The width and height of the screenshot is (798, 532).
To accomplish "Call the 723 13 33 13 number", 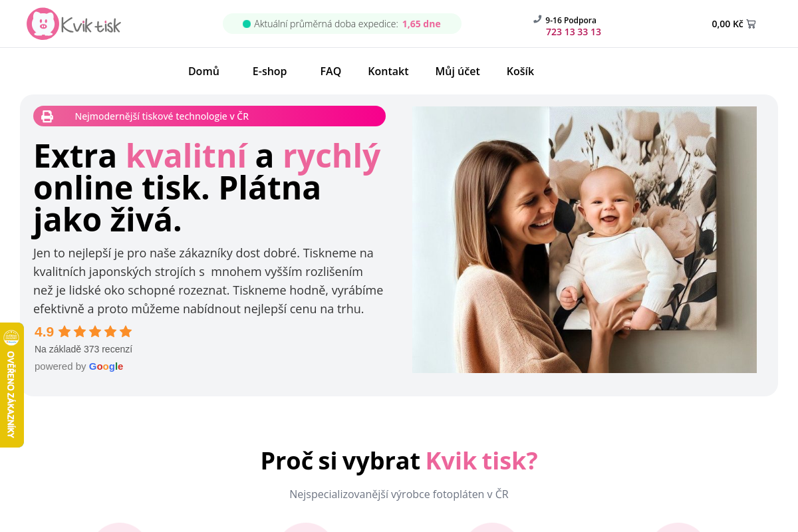I will (573, 32).
